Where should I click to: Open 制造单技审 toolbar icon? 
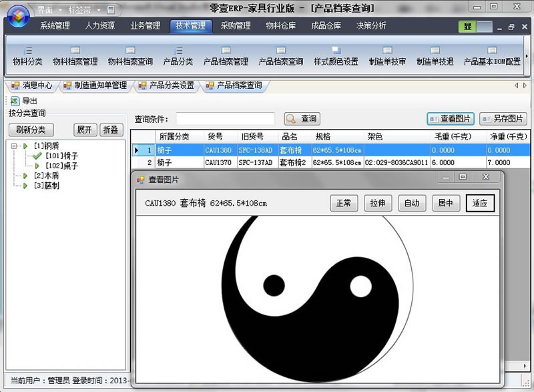click(x=388, y=57)
